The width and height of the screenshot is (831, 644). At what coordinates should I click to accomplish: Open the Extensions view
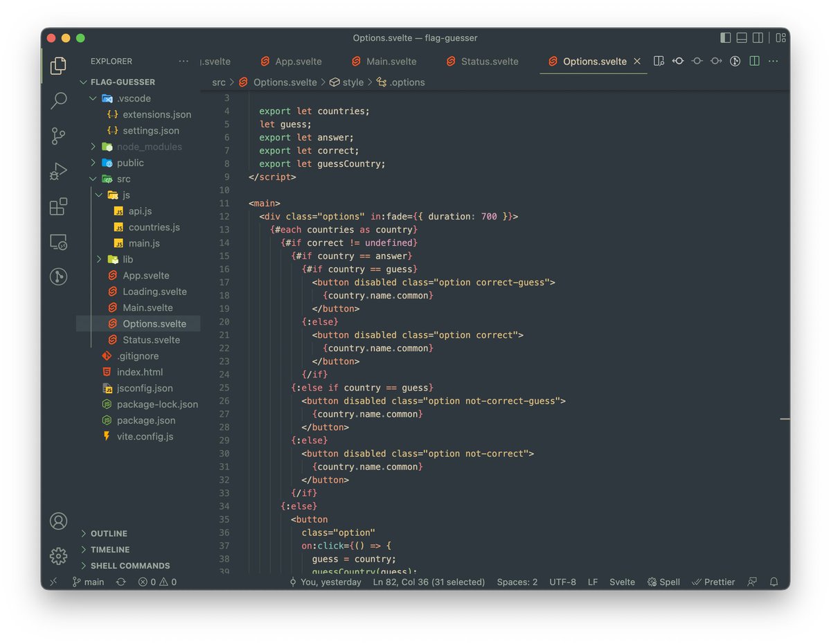tap(59, 206)
